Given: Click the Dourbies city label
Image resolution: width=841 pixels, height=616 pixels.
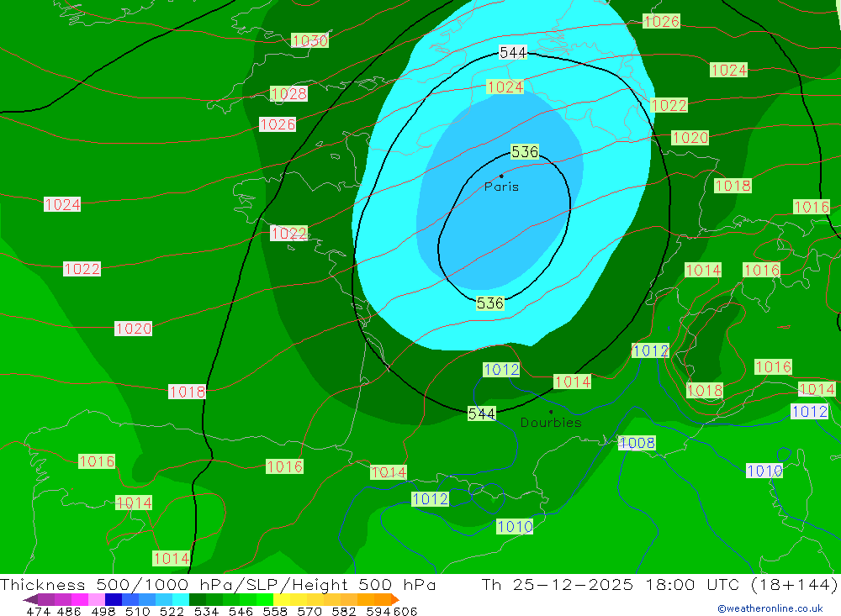Looking at the screenshot, I should point(551,423).
